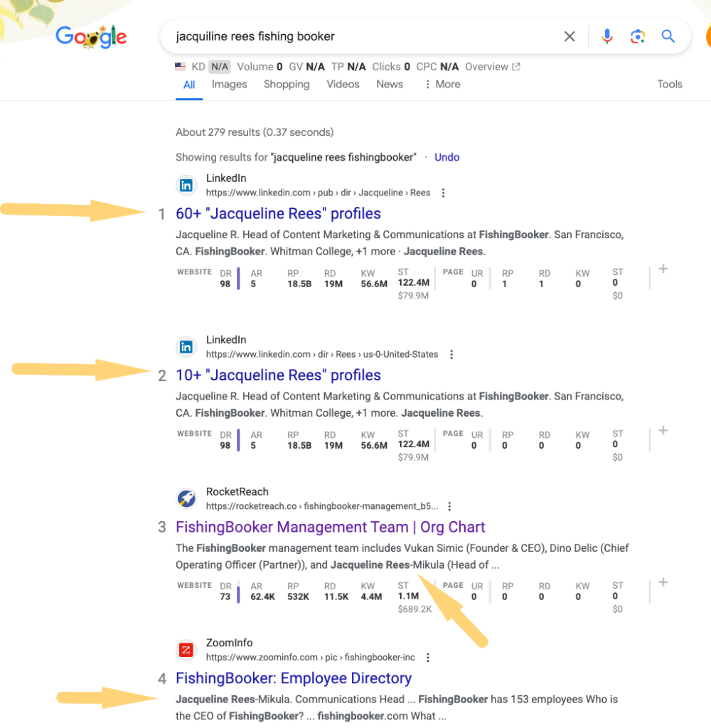
Task: Open three-dot menu for first LinkedIn result
Action: [444, 193]
